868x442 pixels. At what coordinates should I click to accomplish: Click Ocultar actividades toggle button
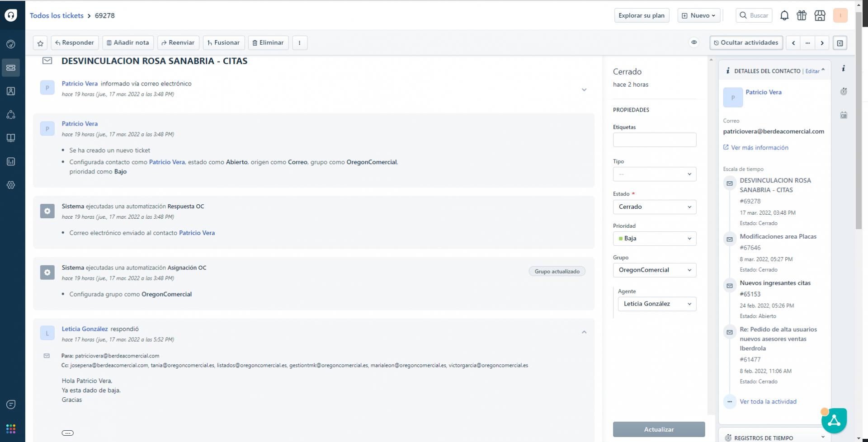(x=746, y=43)
